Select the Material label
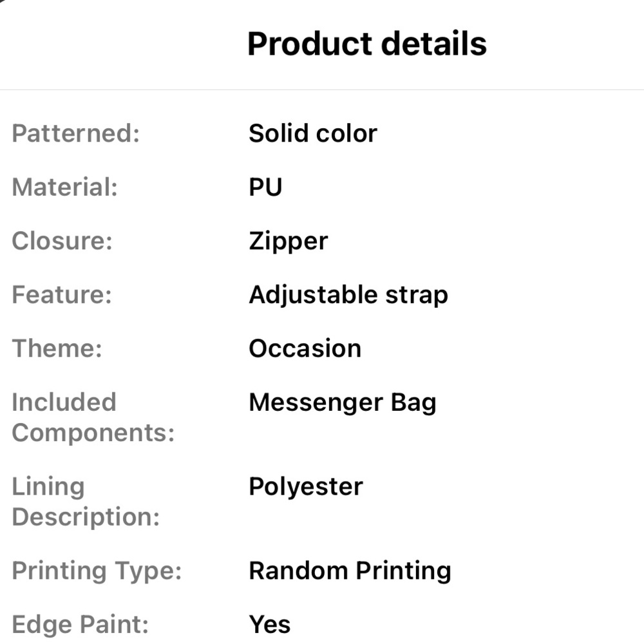644x644 pixels. point(65,187)
